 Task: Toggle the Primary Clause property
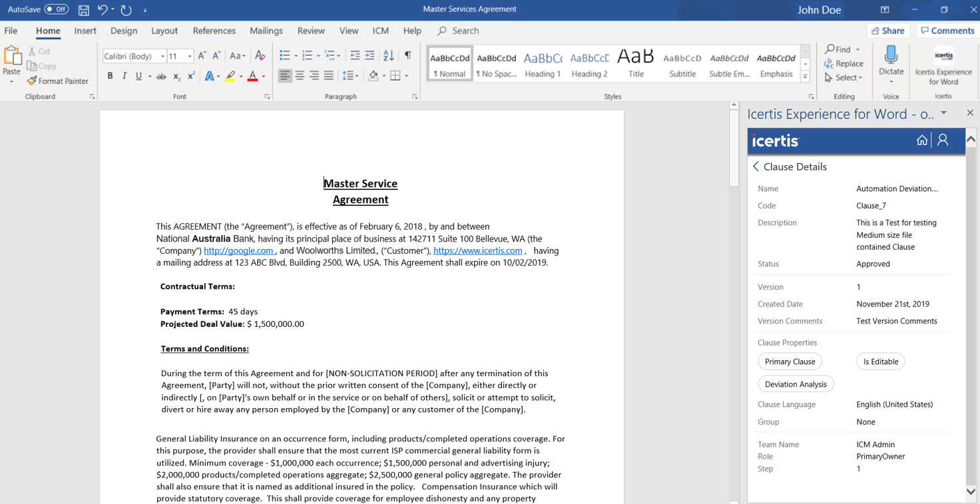[790, 362]
